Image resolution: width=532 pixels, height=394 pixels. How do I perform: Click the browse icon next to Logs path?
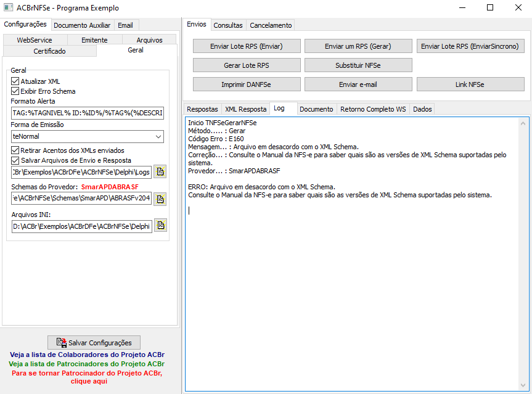click(x=160, y=171)
